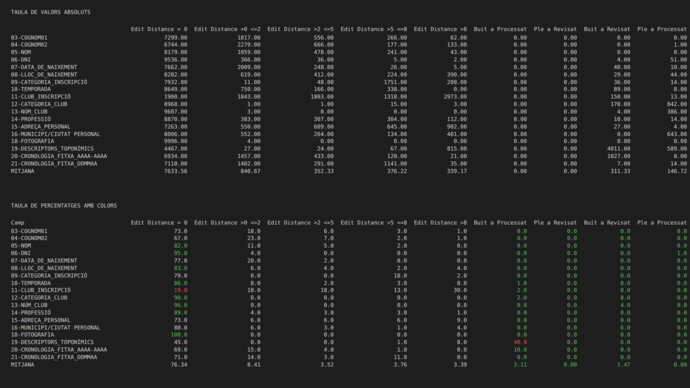Select '18-FOTOGRAFIA' label in absolute values table

point(33,141)
